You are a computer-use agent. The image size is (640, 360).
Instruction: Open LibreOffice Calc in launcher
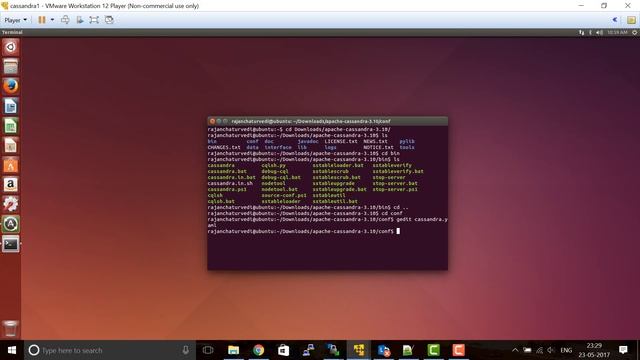click(x=11, y=126)
